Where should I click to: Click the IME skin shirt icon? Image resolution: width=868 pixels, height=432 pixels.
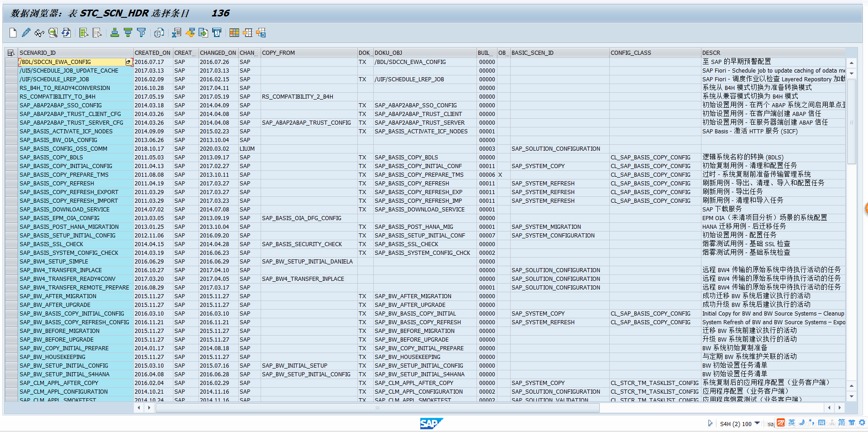pos(852,423)
